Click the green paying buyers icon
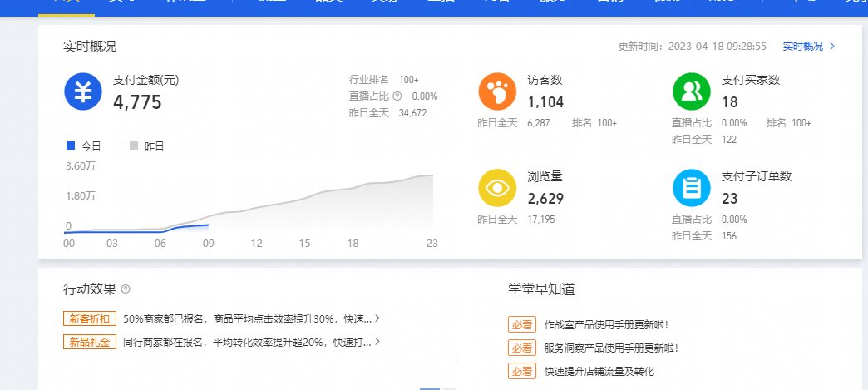Image resolution: width=868 pixels, height=390 pixels. pyautogui.click(x=692, y=91)
